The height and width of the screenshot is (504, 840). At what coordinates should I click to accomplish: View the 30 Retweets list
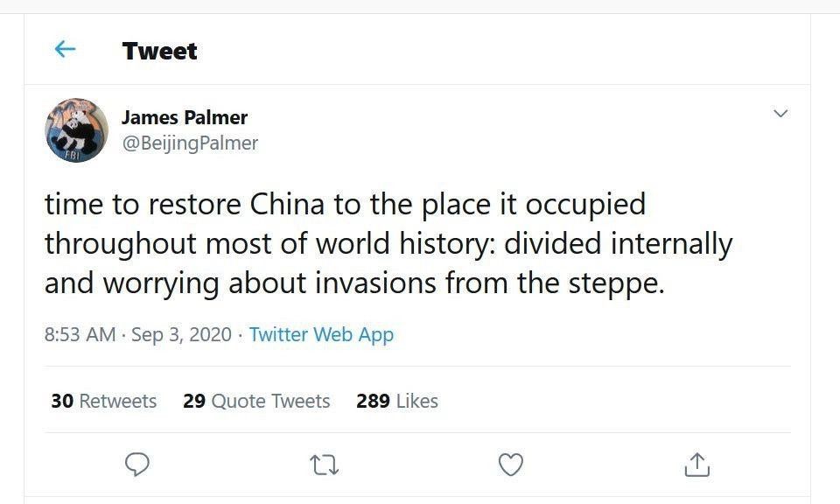(103, 401)
